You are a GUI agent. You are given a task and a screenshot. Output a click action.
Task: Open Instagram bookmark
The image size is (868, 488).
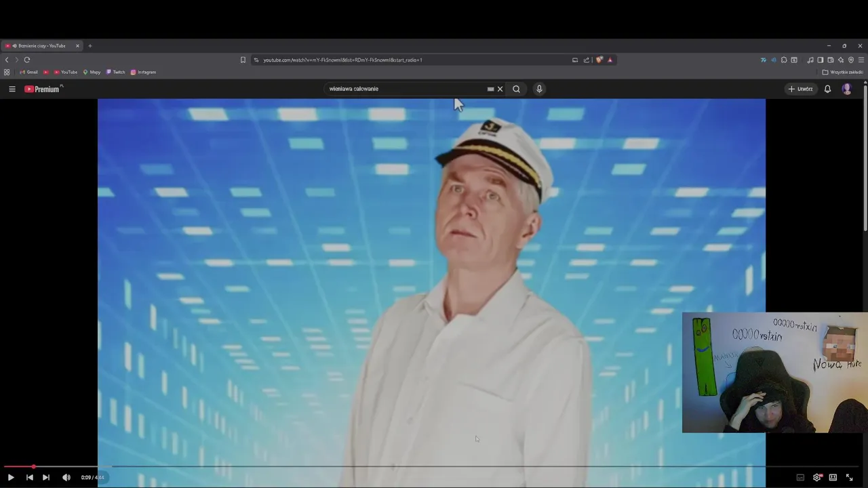click(x=143, y=72)
